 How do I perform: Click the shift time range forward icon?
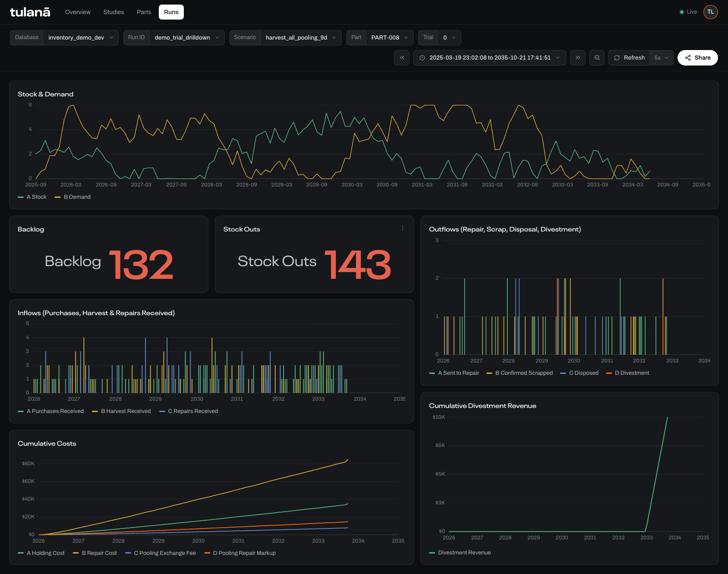[x=578, y=58]
